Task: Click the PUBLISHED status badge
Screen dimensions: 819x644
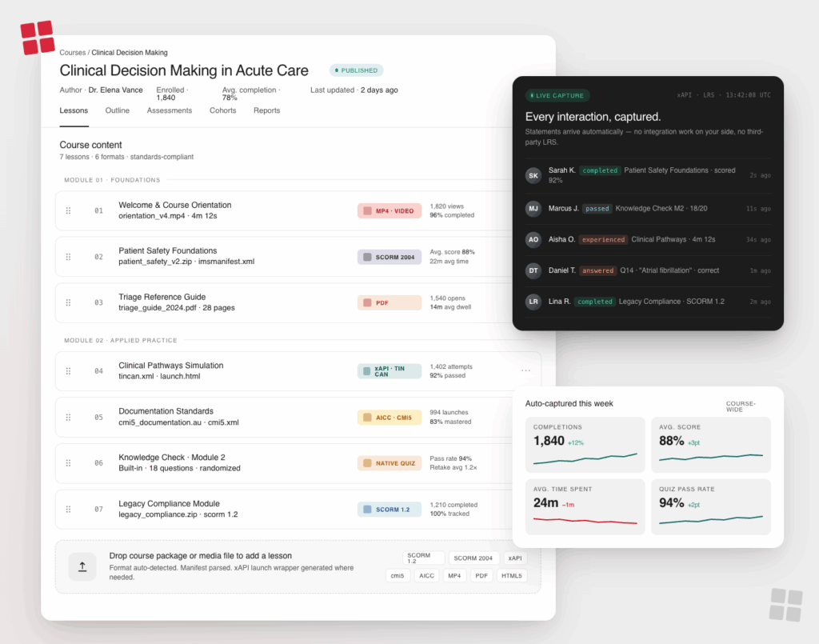Action: click(x=356, y=70)
